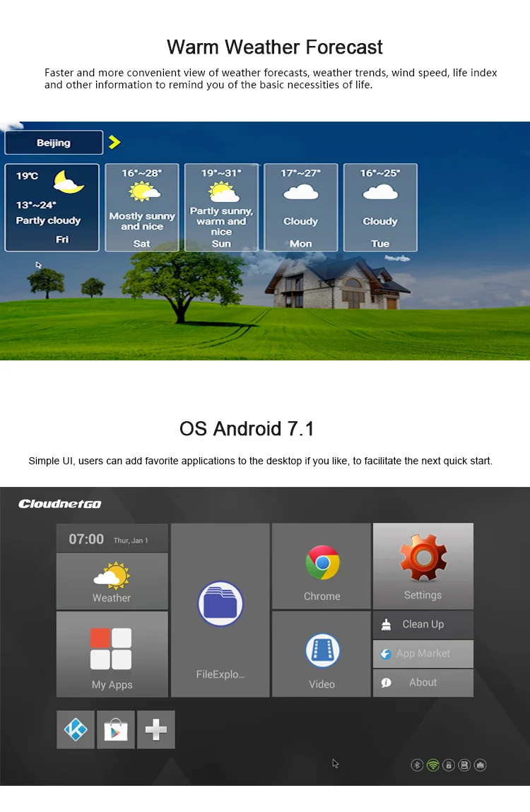Launch the FileExplorer folder icon
Image resolution: width=530 pixels, height=812 pixels.
click(x=220, y=604)
